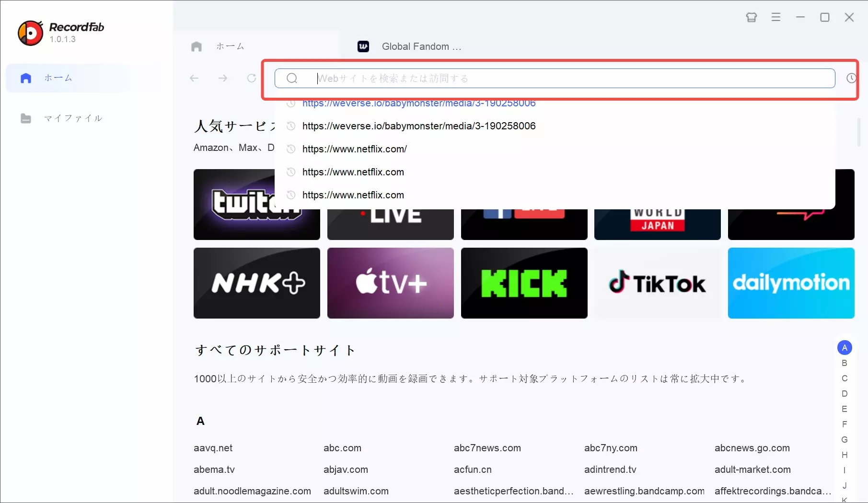Screen dimensions: 868x503
Task: Open the dailymotion service tile
Action: (x=791, y=283)
